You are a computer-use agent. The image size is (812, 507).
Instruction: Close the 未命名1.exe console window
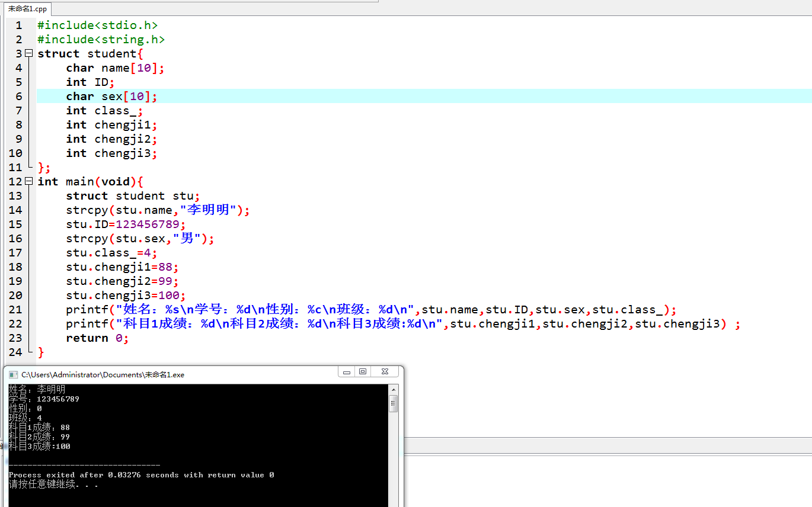coord(385,372)
